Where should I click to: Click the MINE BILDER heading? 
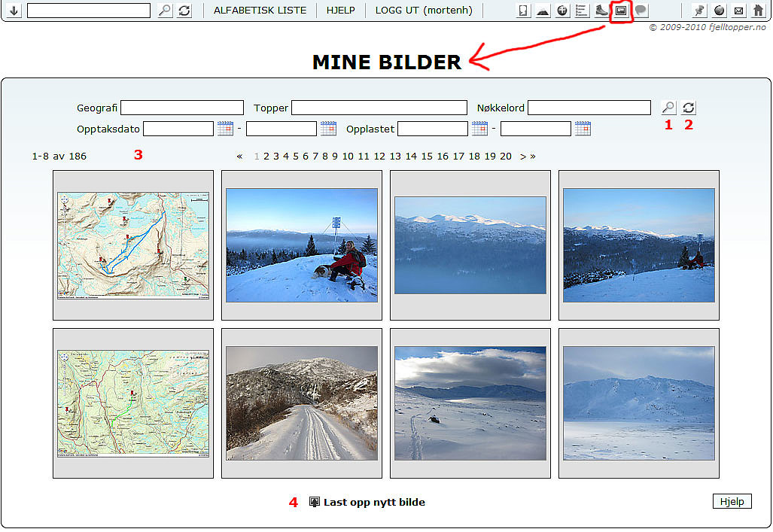pos(387,62)
